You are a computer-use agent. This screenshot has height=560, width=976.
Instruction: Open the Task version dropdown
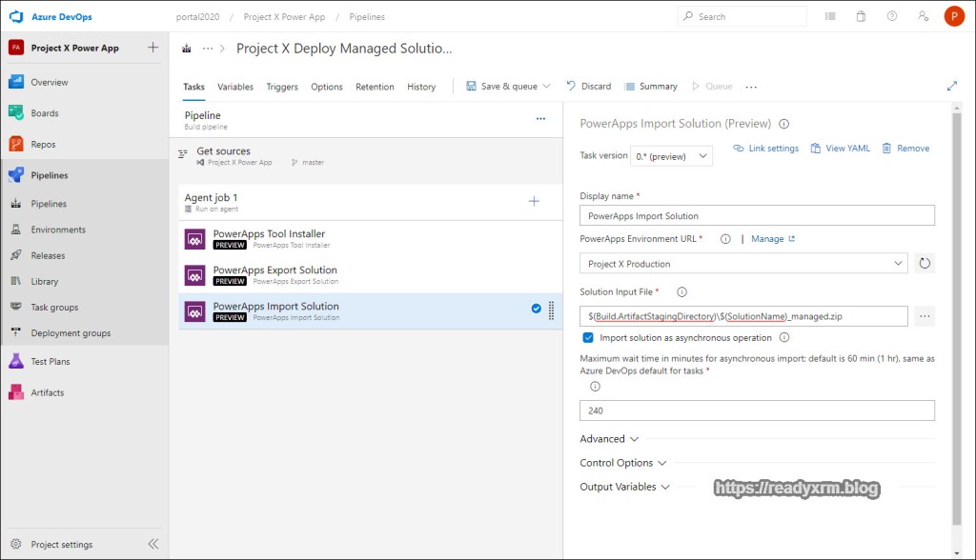coord(673,156)
